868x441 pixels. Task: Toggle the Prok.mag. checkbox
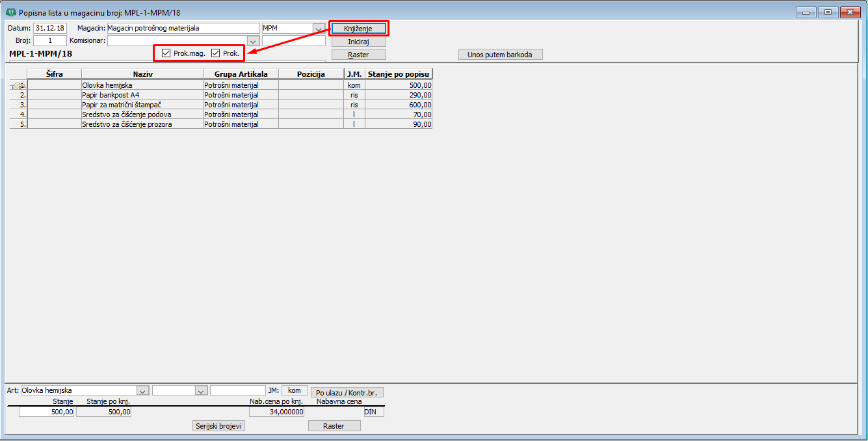point(166,53)
